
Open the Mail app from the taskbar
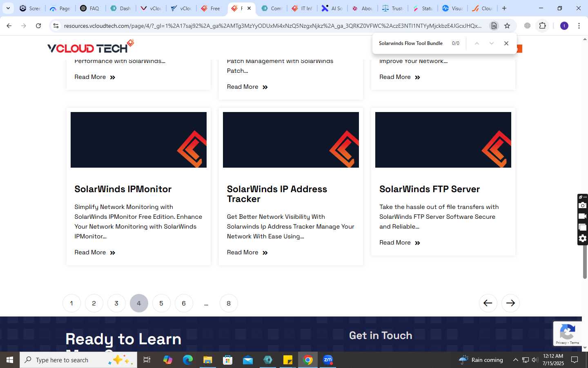(x=248, y=360)
